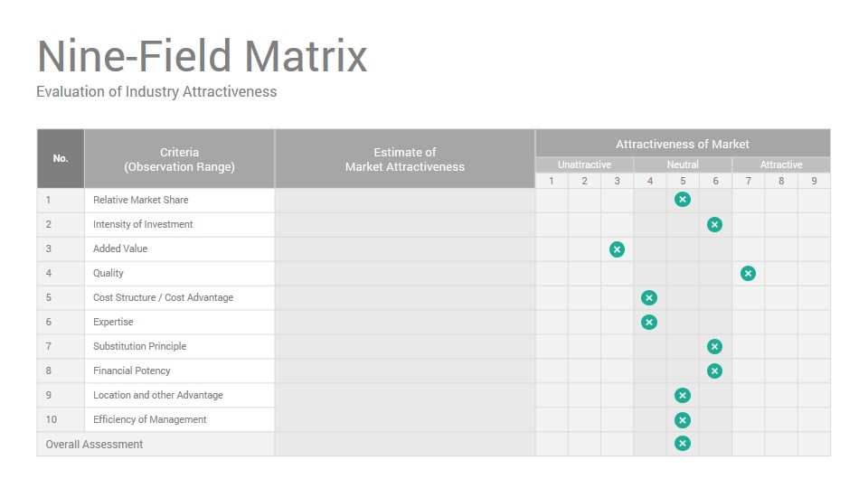This screenshot has width=868, height=488.
Task: Click the Cost Structure row marker icon
Action: [x=649, y=297]
